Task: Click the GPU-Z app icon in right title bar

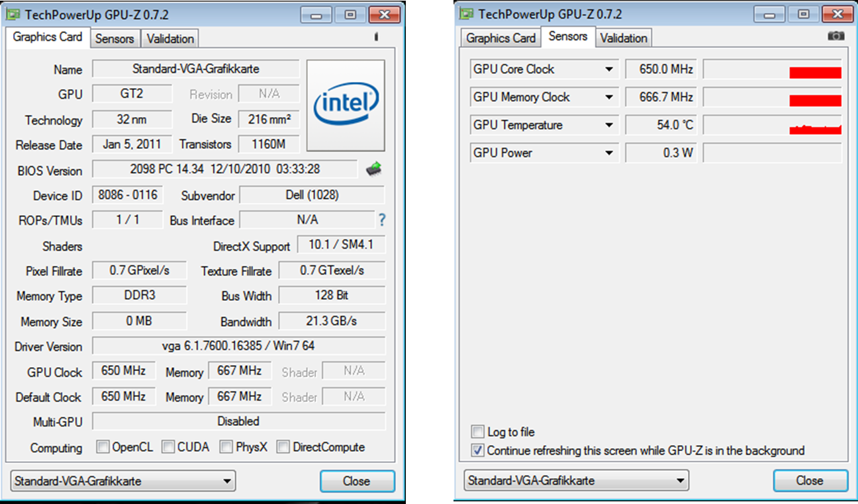Action: pyautogui.click(x=467, y=14)
